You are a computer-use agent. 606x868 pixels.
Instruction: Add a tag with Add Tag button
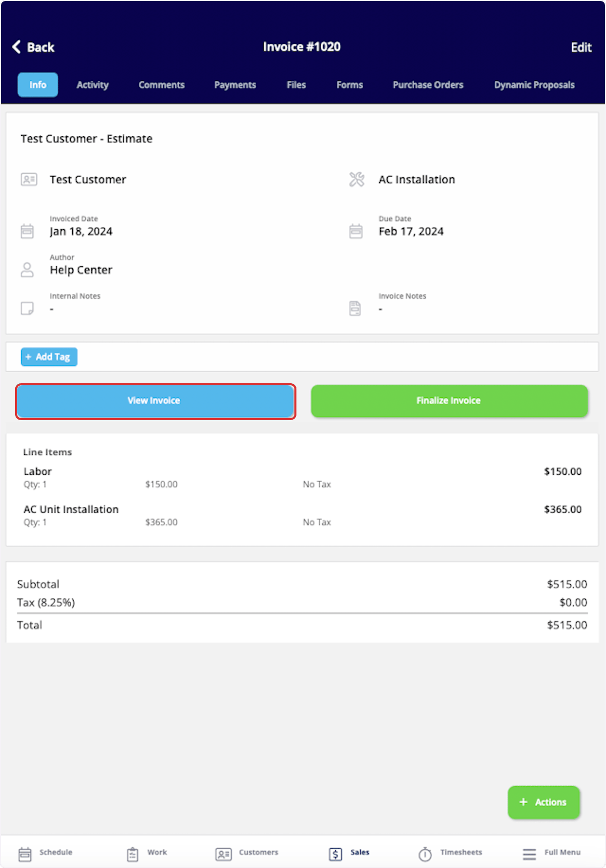coord(49,356)
